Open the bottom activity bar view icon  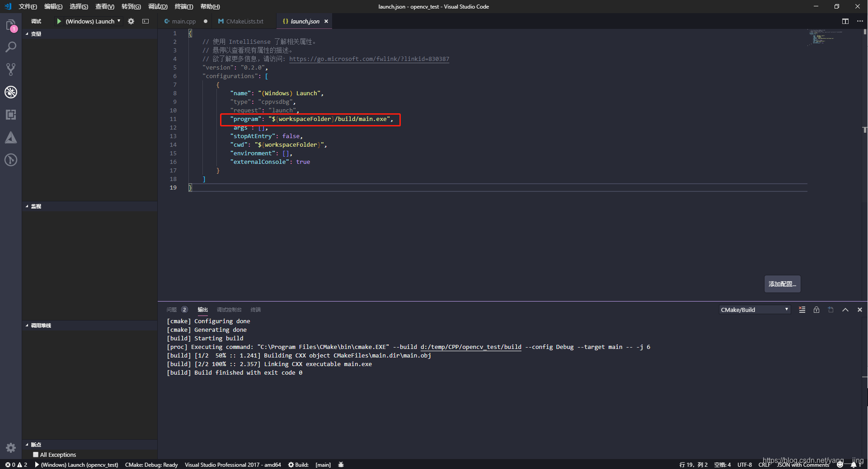[11, 160]
